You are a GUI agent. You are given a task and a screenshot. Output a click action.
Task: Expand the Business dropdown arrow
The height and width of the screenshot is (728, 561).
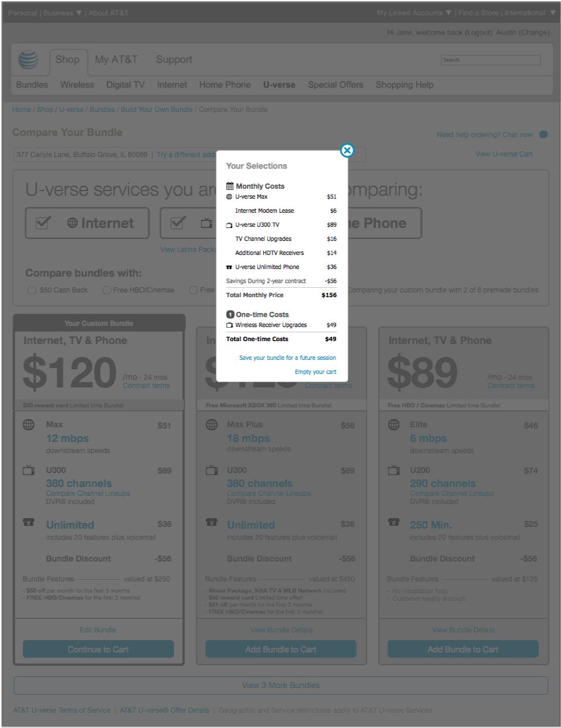pyautogui.click(x=79, y=13)
